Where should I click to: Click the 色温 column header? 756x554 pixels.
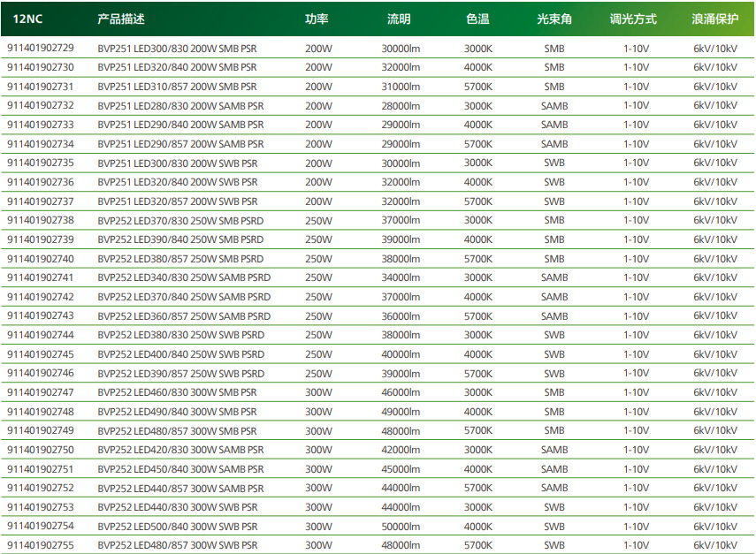(477, 19)
